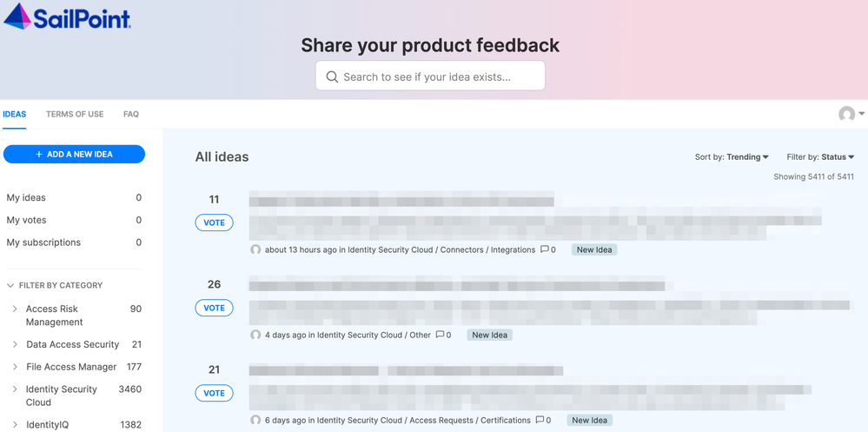The height and width of the screenshot is (432, 868).
Task: Click comment icon on the 21-vote idea
Action: [x=540, y=420]
